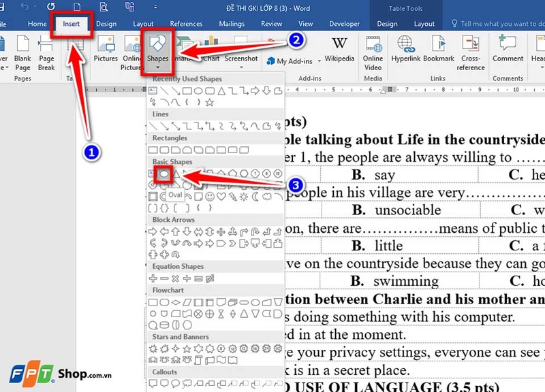Open the References tab
The width and height of the screenshot is (545, 392).
pos(186,24)
